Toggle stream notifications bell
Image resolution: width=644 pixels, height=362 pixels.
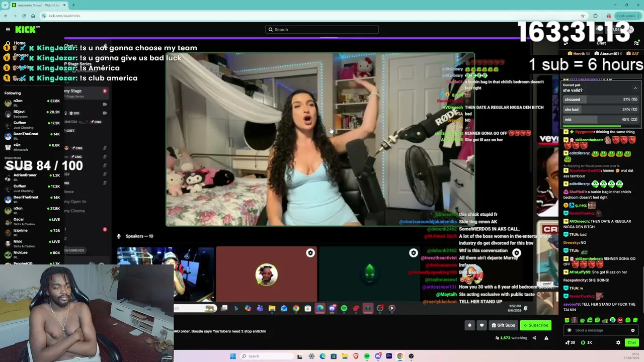point(469,325)
